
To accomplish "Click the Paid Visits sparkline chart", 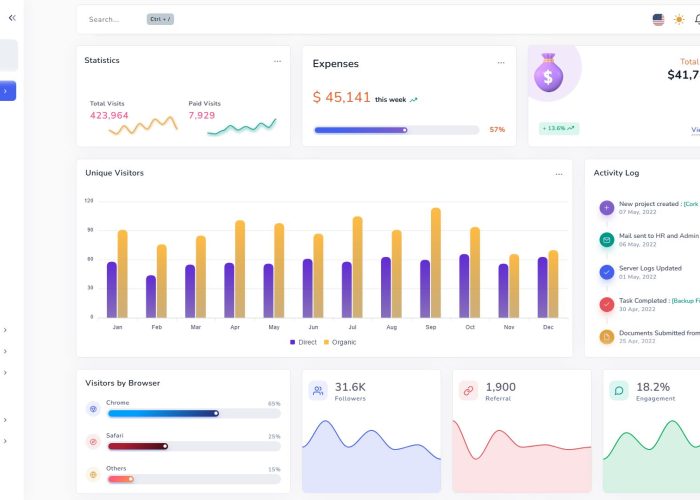I will click(x=242, y=127).
